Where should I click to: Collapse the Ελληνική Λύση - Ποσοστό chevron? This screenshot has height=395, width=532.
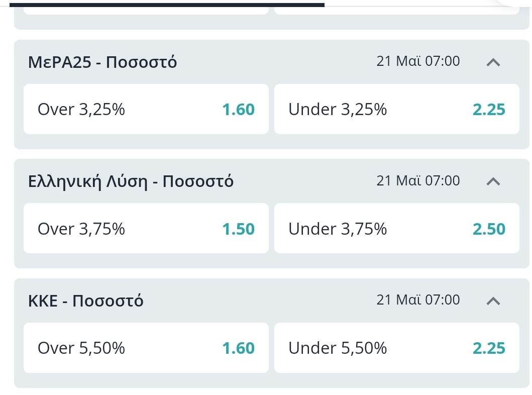click(493, 181)
